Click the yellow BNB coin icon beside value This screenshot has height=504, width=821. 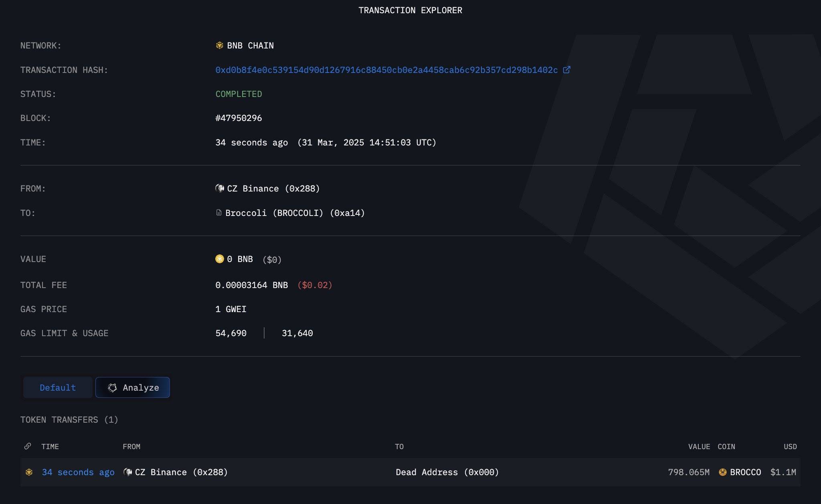(219, 259)
